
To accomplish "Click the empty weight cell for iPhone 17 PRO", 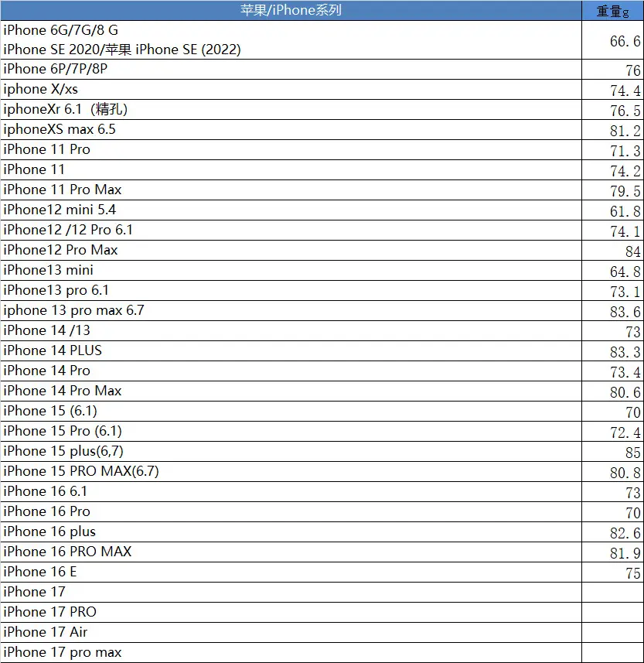I will tap(613, 612).
